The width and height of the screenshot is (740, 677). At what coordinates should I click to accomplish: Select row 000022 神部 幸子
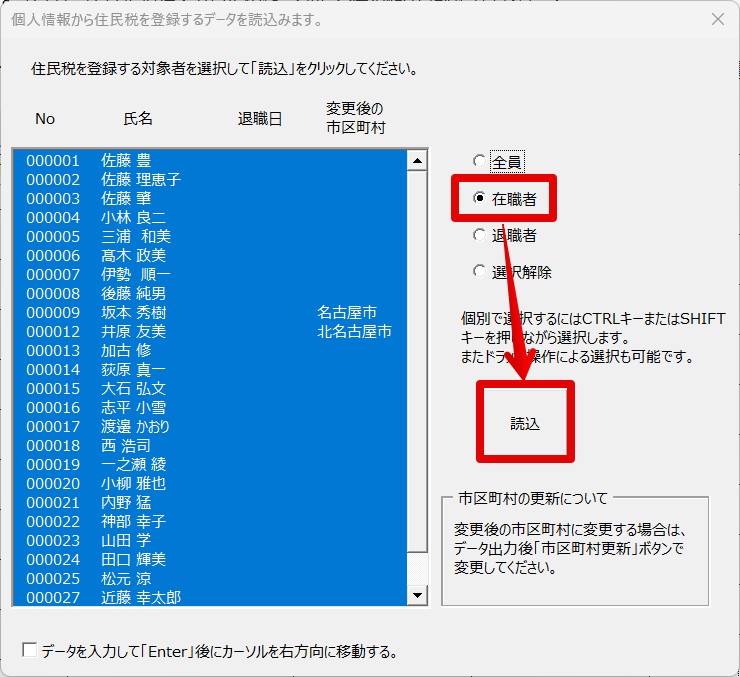point(210,521)
